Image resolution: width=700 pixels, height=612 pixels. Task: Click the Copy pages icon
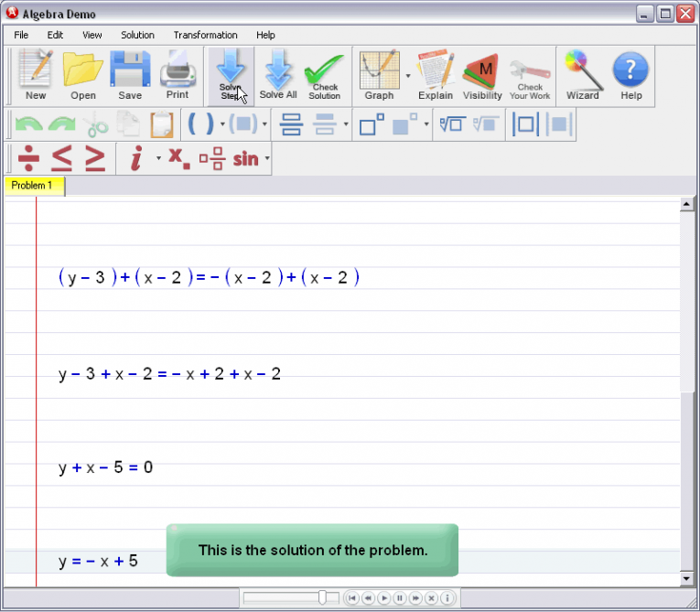tap(129, 124)
